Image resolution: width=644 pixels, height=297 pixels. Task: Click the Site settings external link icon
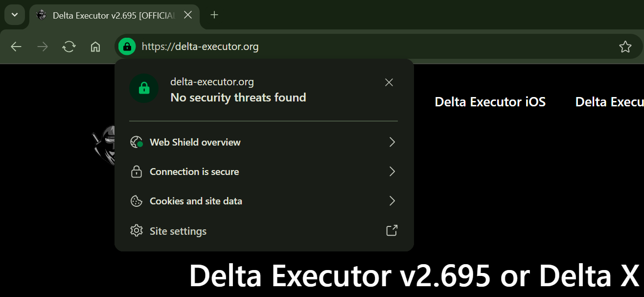pyautogui.click(x=391, y=230)
